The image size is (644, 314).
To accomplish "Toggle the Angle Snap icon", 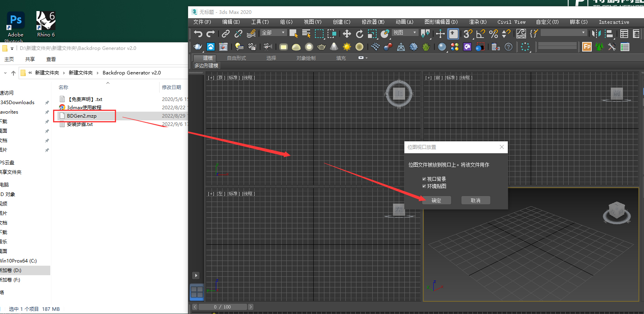I will [x=480, y=34].
